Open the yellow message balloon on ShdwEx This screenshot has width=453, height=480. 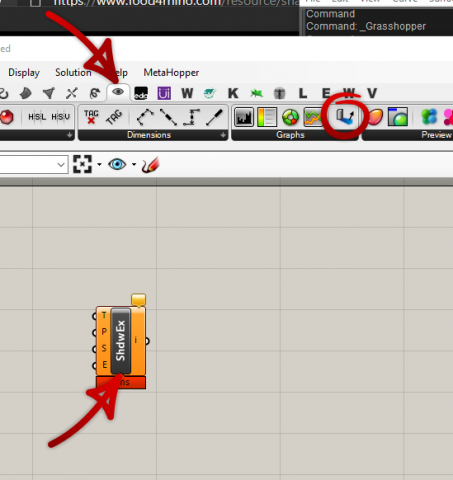[x=138, y=300]
